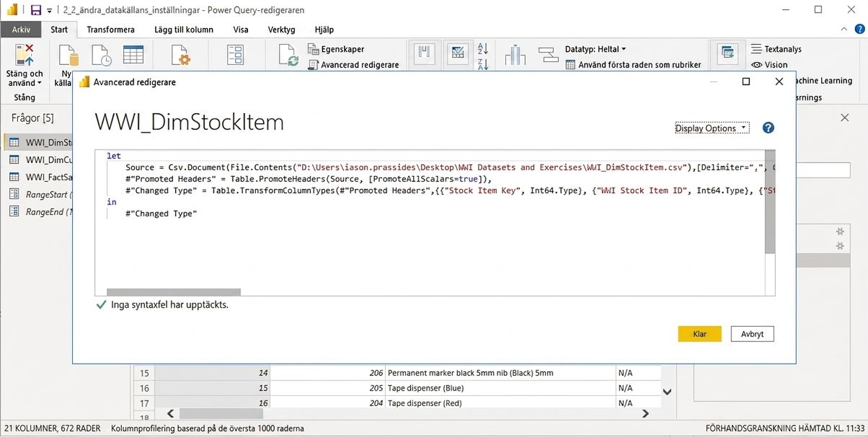Viewport: 868px width, 437px height.
Task: Select the WWI_DimCustomer query
Action: coord(40,159)
